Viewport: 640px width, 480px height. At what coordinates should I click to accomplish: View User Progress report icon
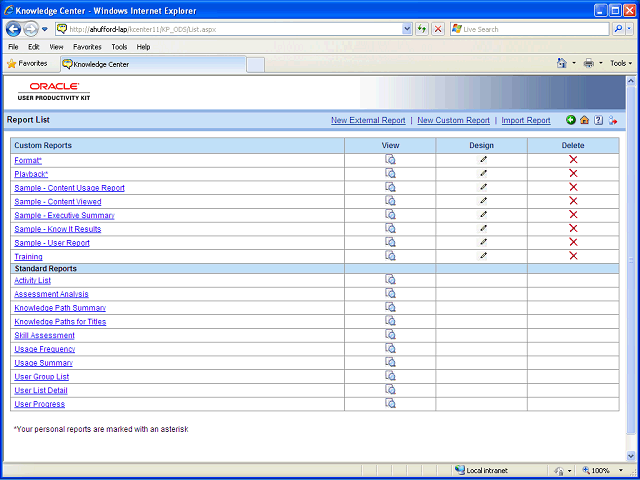(x=390, y=403)
